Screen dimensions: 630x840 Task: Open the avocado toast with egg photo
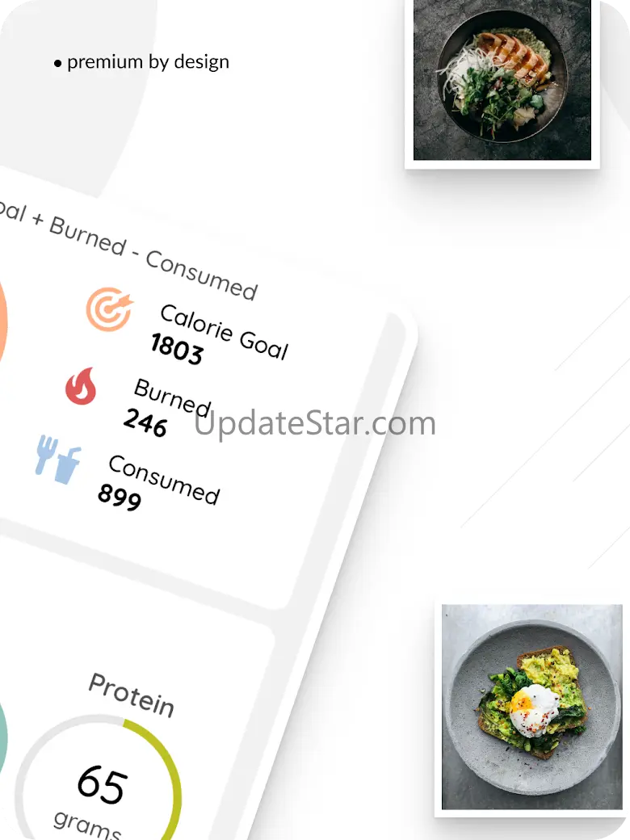point(532,707)
